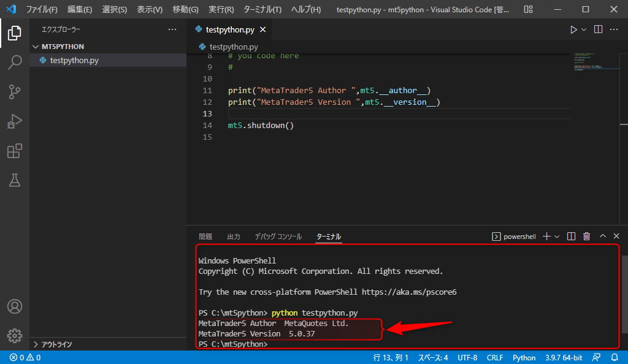Viewport: 628px width, 364px height.
Task: Open Manage gear settings
Action: (15, 336)
